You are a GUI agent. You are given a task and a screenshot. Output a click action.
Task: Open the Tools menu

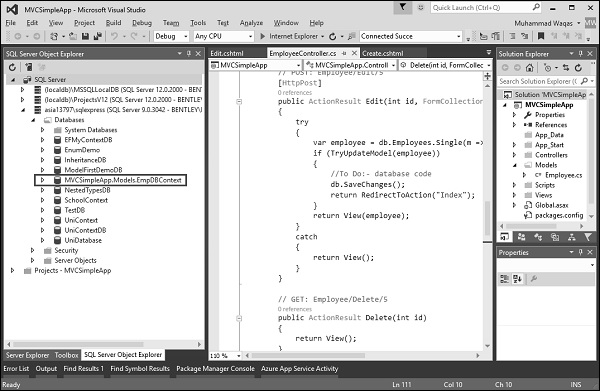pos(198,23)
